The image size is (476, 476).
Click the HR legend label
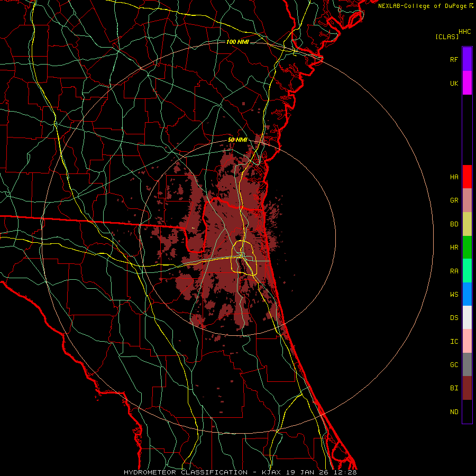[x=454, y=248]
